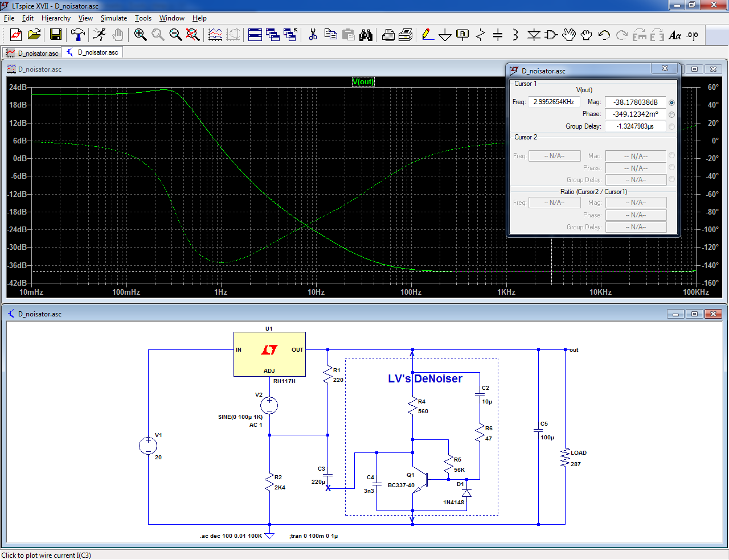Open the Hierarchy menu
The width and height of the screenshot is (729, 560).
click(x=56, y=18)
